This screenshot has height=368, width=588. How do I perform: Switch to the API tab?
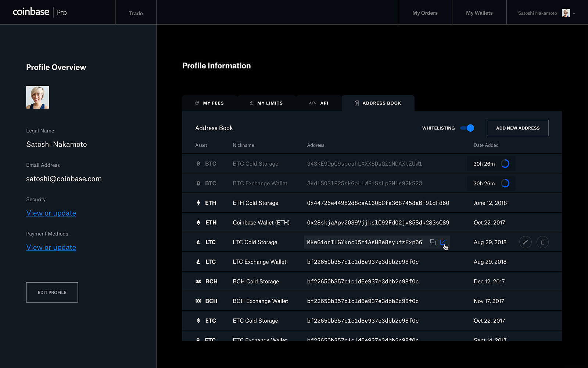pyautogui.click(x=319, y=103)
